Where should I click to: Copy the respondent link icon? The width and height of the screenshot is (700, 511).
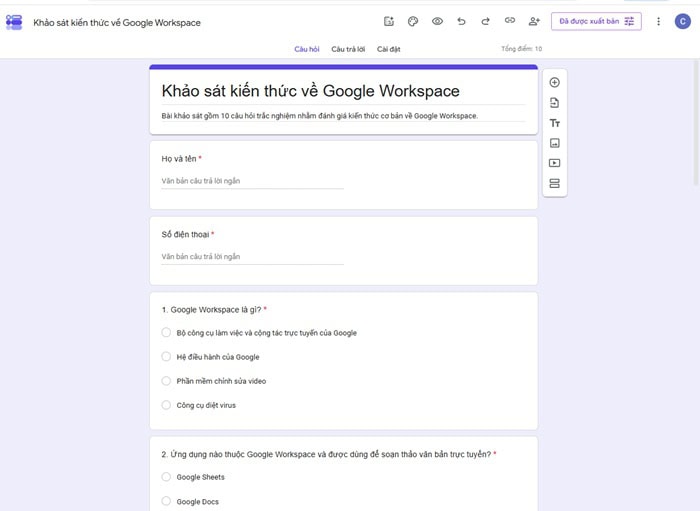pos(509,21)
